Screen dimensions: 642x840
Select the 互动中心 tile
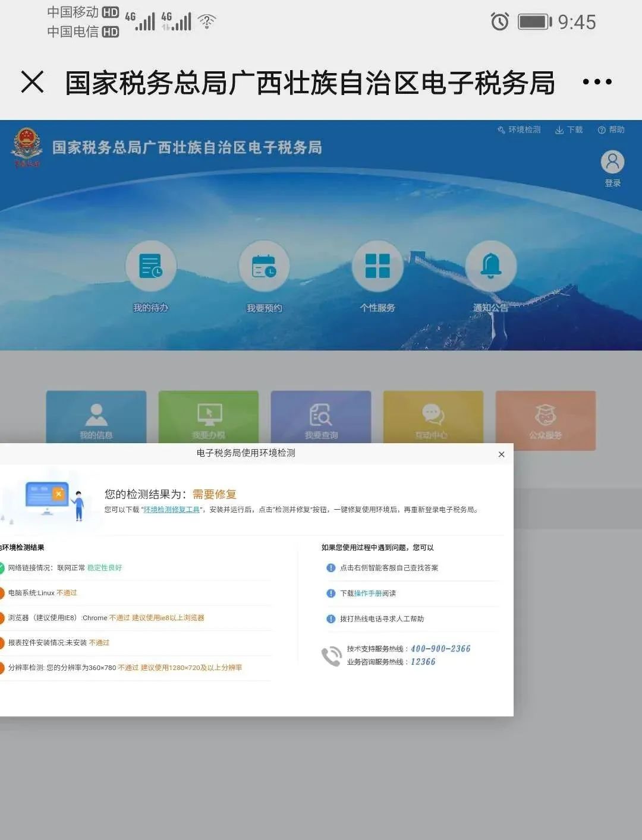tap(433, 417)
